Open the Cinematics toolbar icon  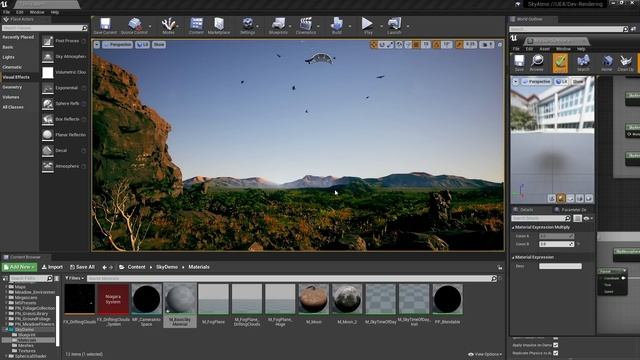pos(306,26)
